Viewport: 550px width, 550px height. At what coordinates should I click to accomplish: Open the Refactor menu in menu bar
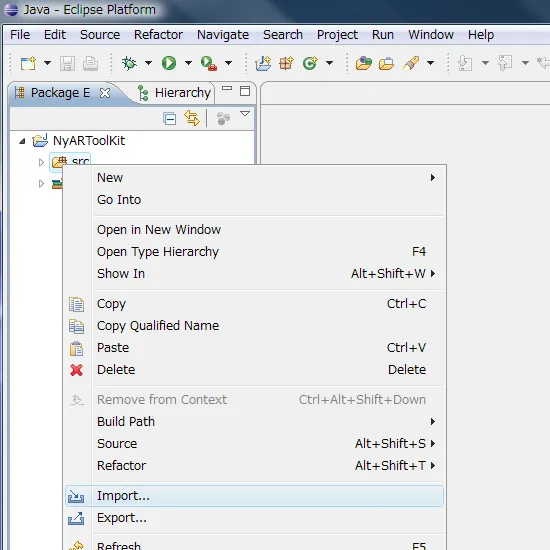(158, 35)
